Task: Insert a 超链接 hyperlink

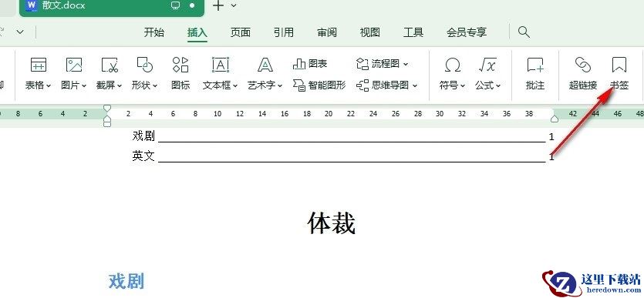Action: click(x=583, y=65)
